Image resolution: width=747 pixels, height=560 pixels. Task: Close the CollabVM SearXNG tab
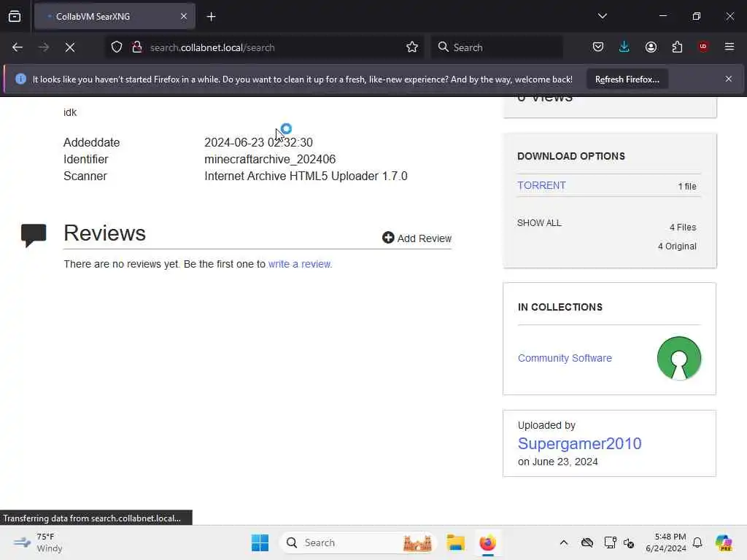pos(184,16)
